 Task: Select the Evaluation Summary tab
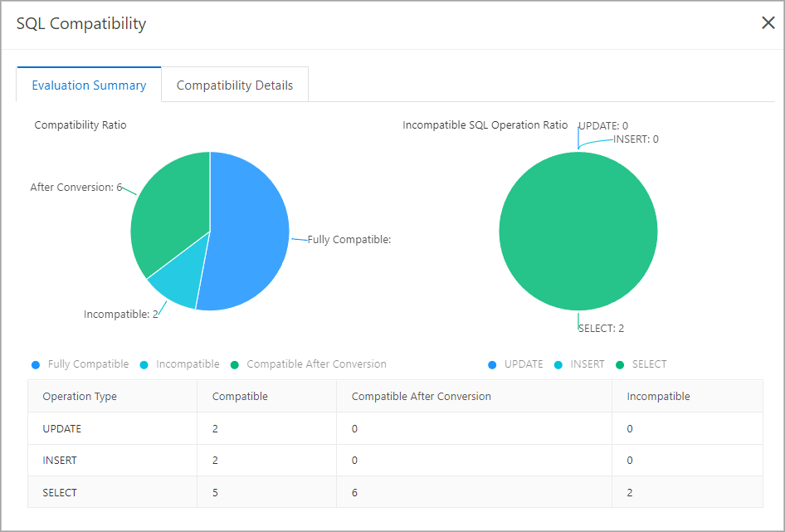89,85
